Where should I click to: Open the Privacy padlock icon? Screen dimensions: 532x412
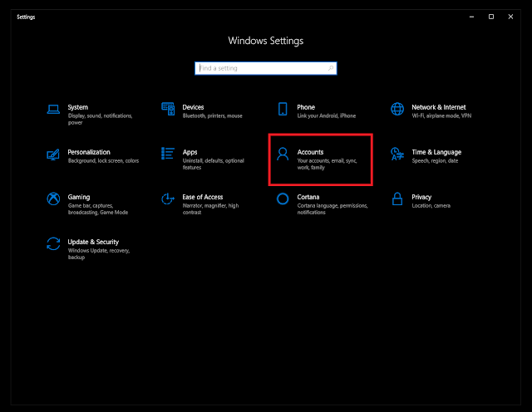(x=397, y=199)
